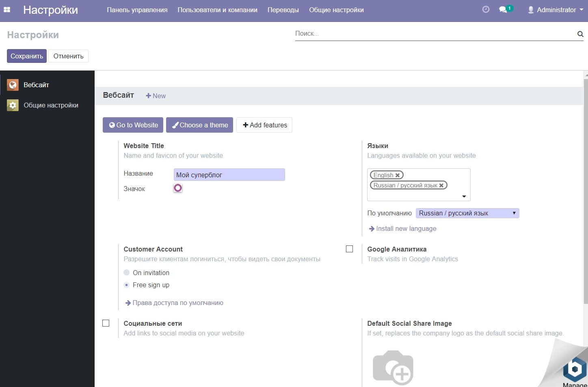Follow the Install new language link
Viewport: 588px width, 387px height.
(x=406, y=228)
